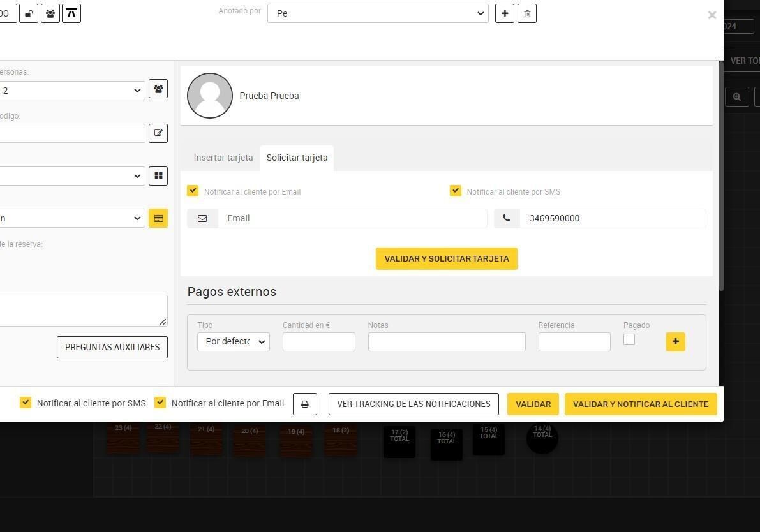Delete annotator using trash icon
This screenshot has height=532, width=760.
point(527,13)
